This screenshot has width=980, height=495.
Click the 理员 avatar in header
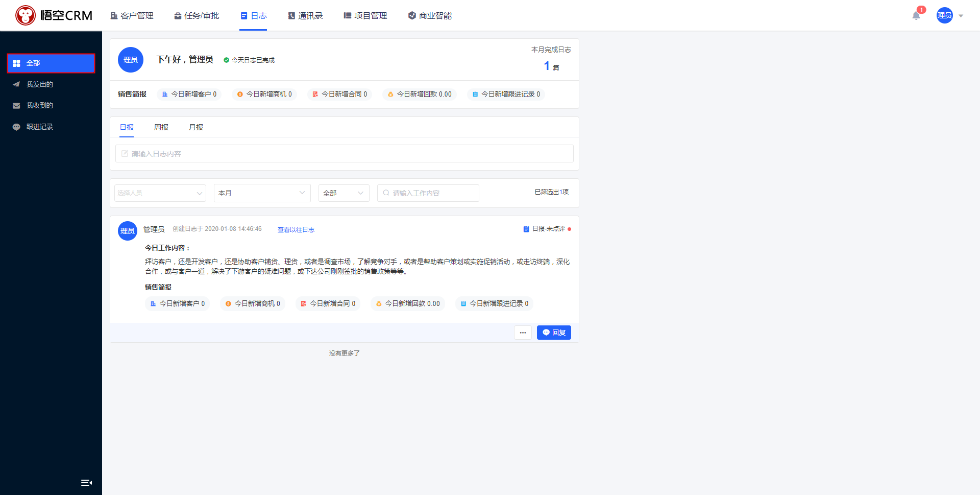click(x=944, y=15)
